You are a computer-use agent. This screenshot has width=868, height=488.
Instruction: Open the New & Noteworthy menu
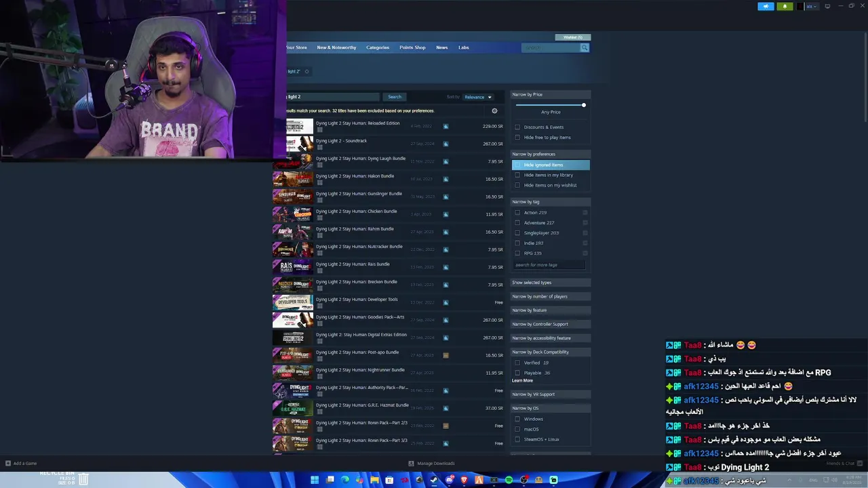pos(336,47)
